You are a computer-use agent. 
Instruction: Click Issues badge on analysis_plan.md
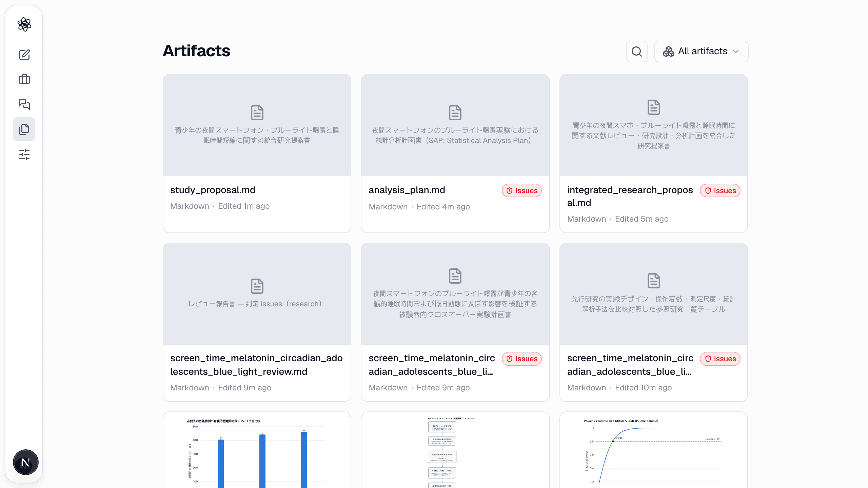pyautogui.click(x=521, y=190)
